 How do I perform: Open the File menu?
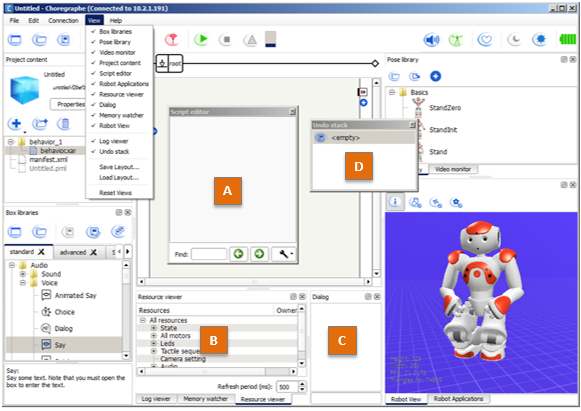pyautogui.click(x=14, y=20)
